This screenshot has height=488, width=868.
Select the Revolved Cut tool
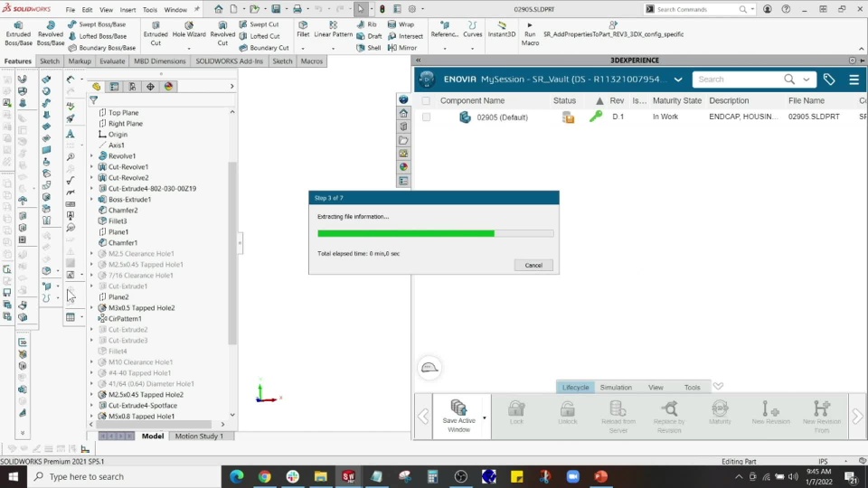pos(222,33)
